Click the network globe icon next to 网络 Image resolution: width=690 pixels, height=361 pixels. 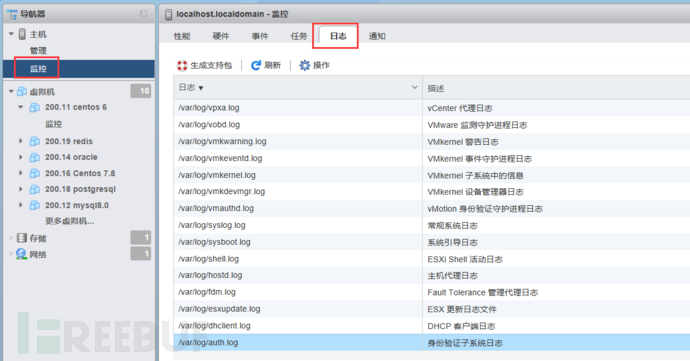tap(22, 254)
